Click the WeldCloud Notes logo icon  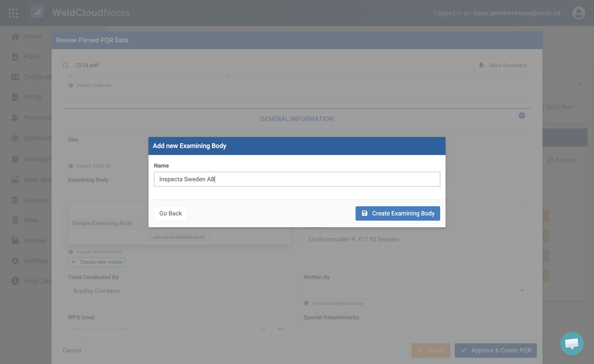(38, 13)
